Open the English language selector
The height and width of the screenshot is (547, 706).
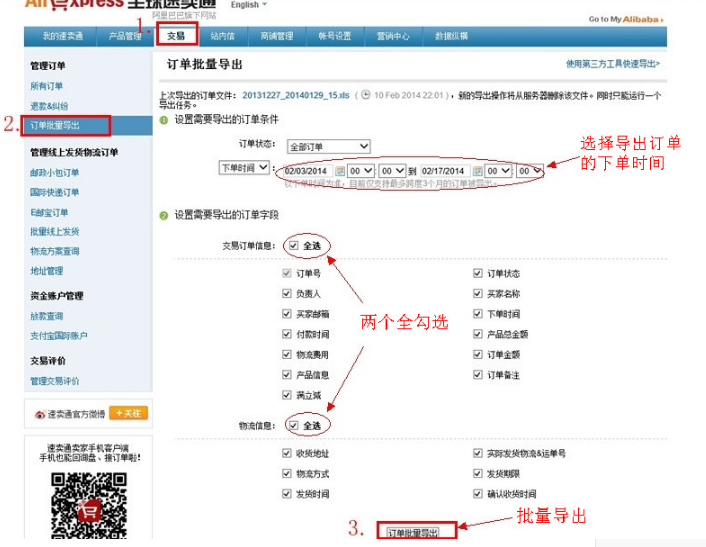pos(248,5)
